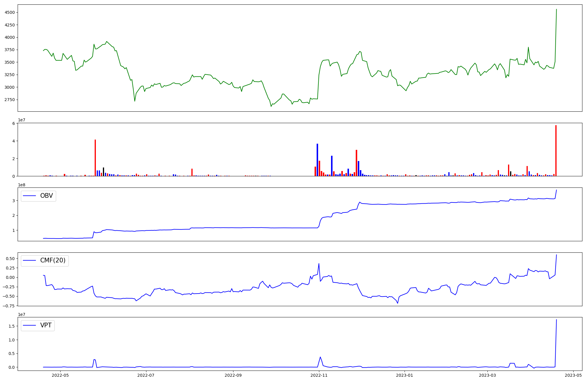Click the OBV legend label
The image size is (588, 382).
pos(46,196)
